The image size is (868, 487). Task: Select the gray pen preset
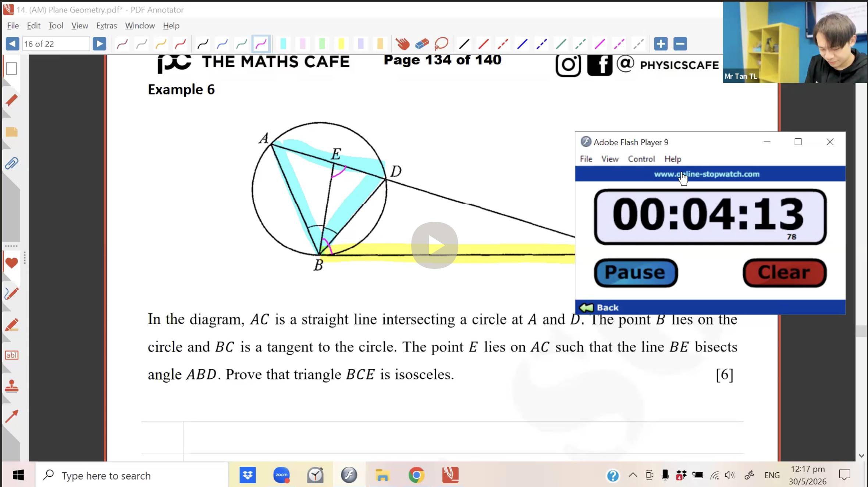click(x=142, y=44)
